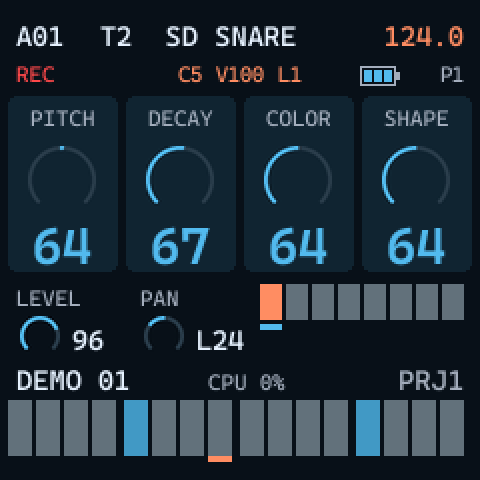Viewport: 480px width, 480px height.
Task: Adjust the COLOR knob
Action: click(x=298, y=176)
